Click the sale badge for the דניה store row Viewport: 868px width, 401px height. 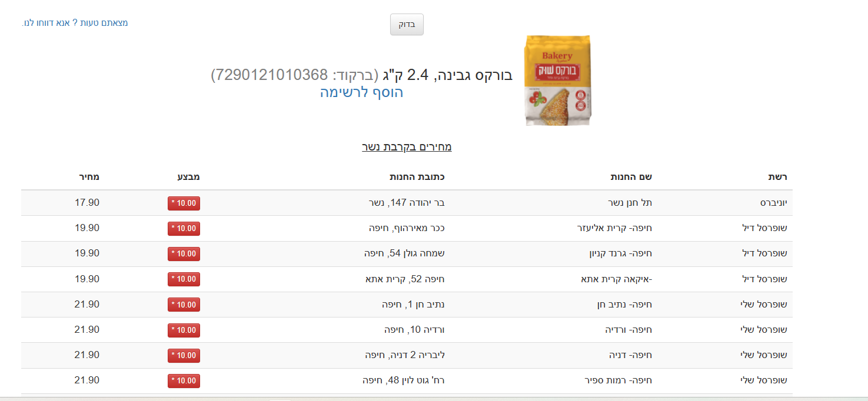pos(183,355)
